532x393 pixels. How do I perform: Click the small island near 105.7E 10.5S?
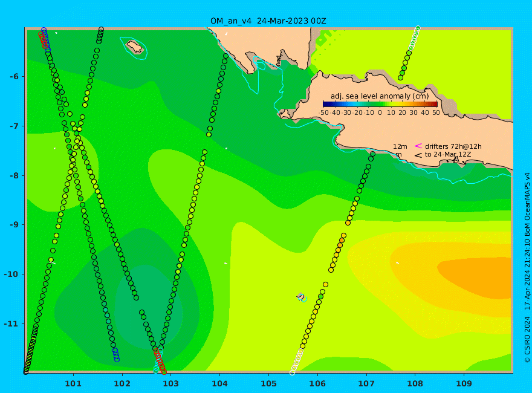301,297
